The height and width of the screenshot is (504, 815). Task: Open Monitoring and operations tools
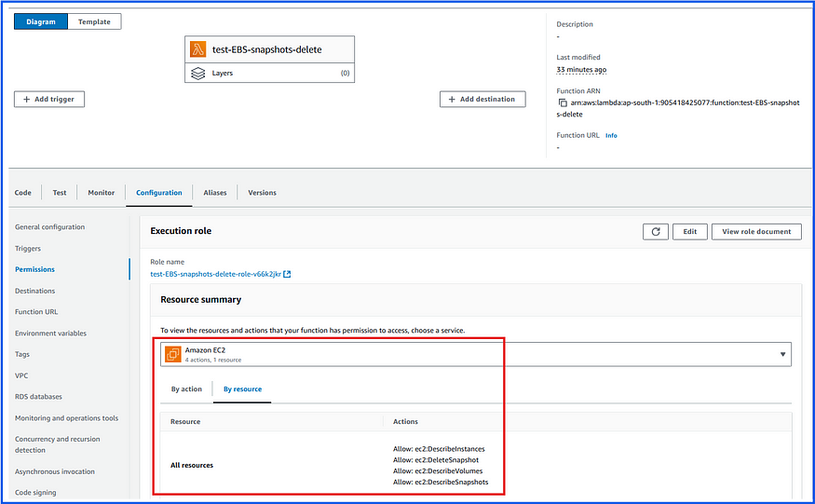coord(66,418)
